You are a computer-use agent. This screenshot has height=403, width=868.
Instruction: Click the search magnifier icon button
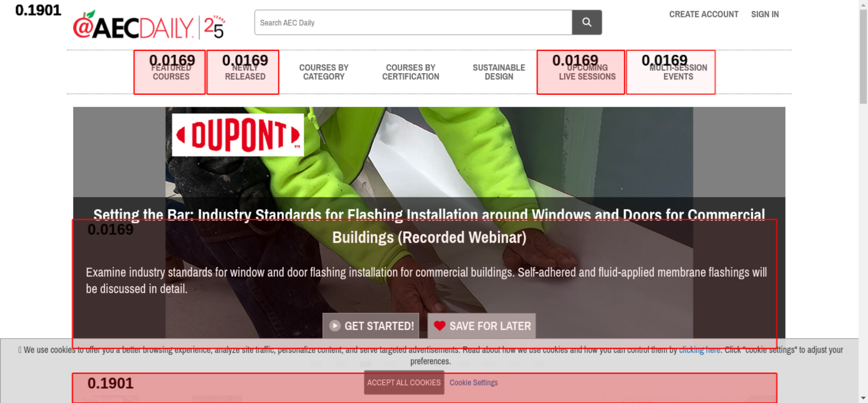pos(587,23)
